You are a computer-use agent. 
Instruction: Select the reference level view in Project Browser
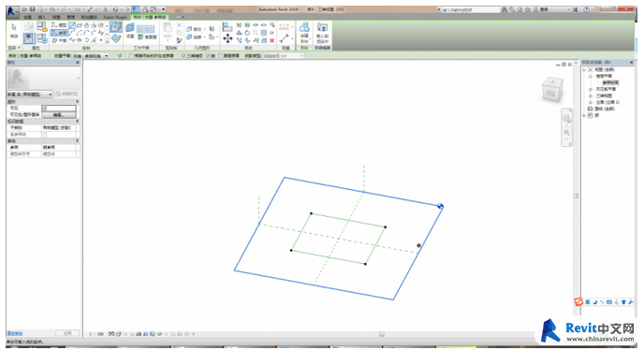coord(610,82)
